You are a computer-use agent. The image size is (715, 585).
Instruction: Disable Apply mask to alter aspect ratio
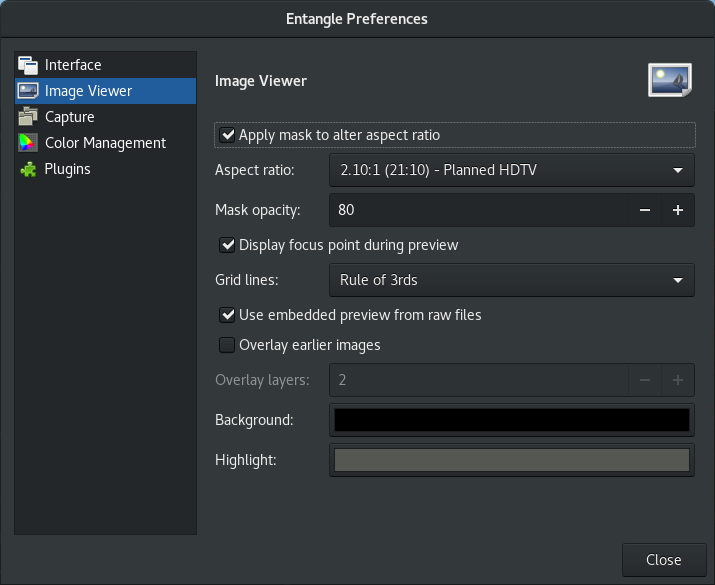[x=227, y=135]
